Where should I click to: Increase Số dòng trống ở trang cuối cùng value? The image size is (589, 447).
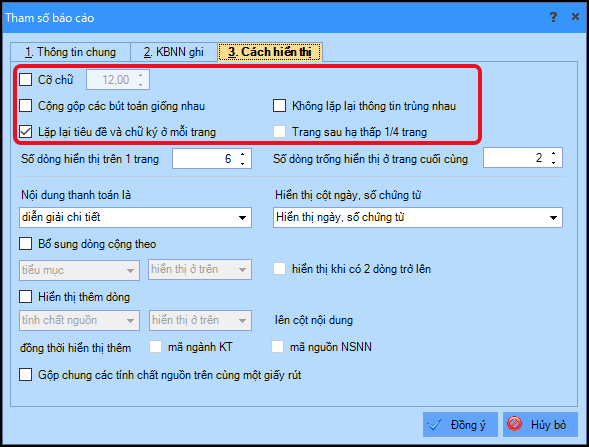point(553,153)
